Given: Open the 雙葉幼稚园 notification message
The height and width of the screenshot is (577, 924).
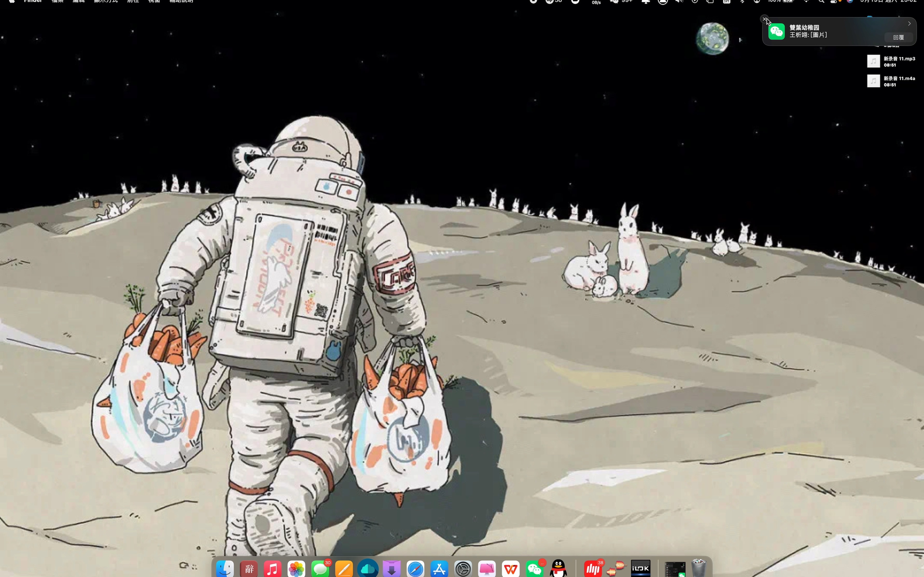Looking at the screenshot, I should 839,31.
